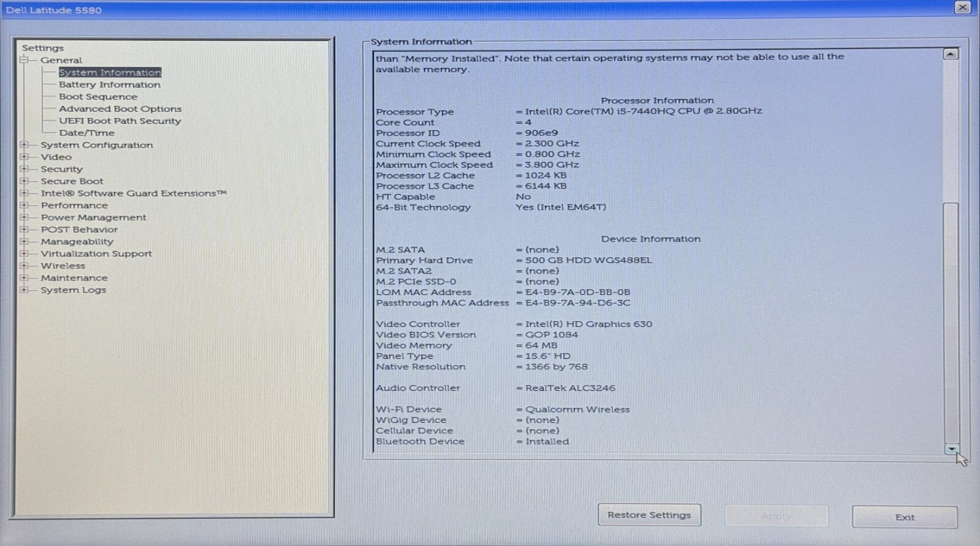Collapse the General tree node
The height and width of the screenshot is (546, 980).
point(24,60)
